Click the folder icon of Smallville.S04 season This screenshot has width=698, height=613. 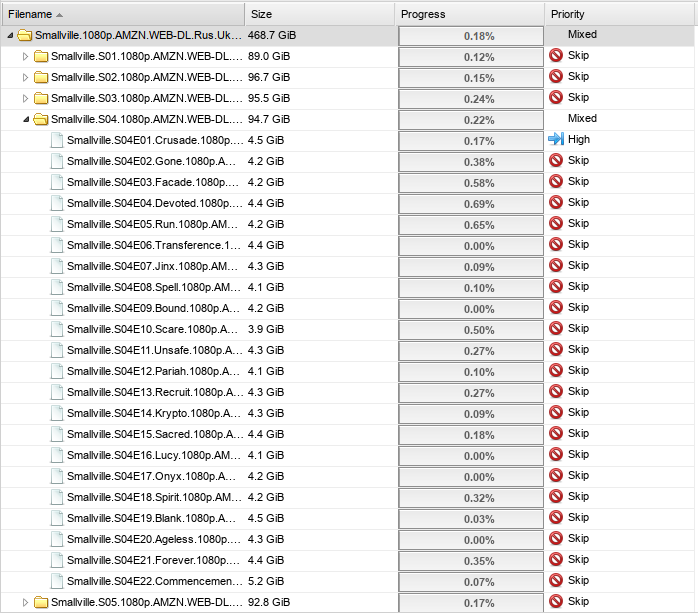(41, 119)
